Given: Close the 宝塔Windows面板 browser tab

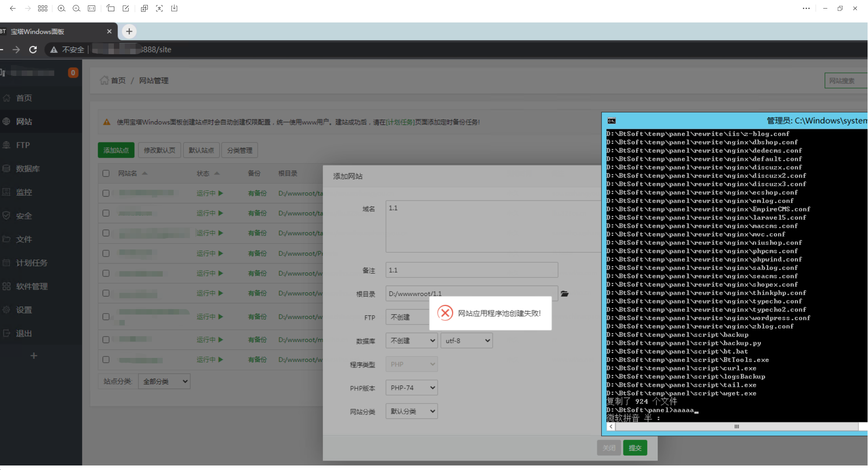Looking at the screenshot, I should tap(109, 31).
